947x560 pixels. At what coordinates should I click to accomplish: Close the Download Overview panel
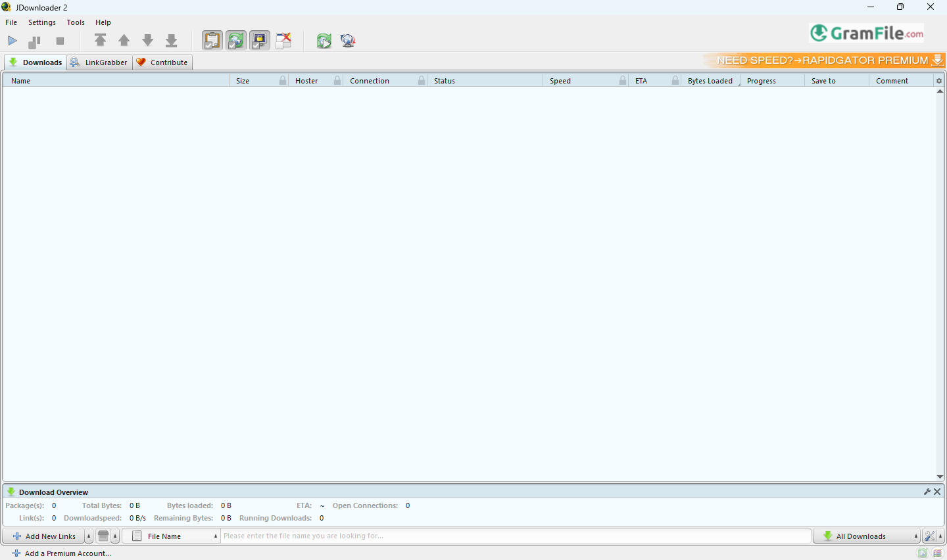point(937,492)
